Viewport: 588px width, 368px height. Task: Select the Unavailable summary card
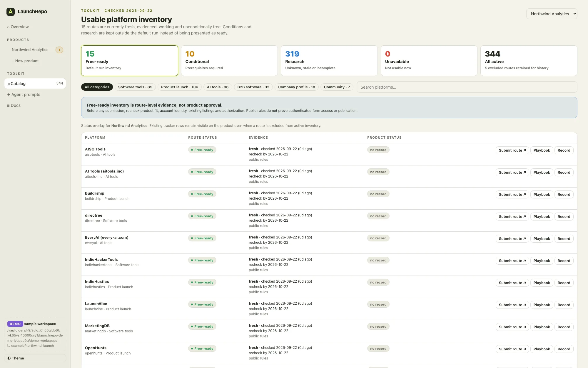coord(429,61)
